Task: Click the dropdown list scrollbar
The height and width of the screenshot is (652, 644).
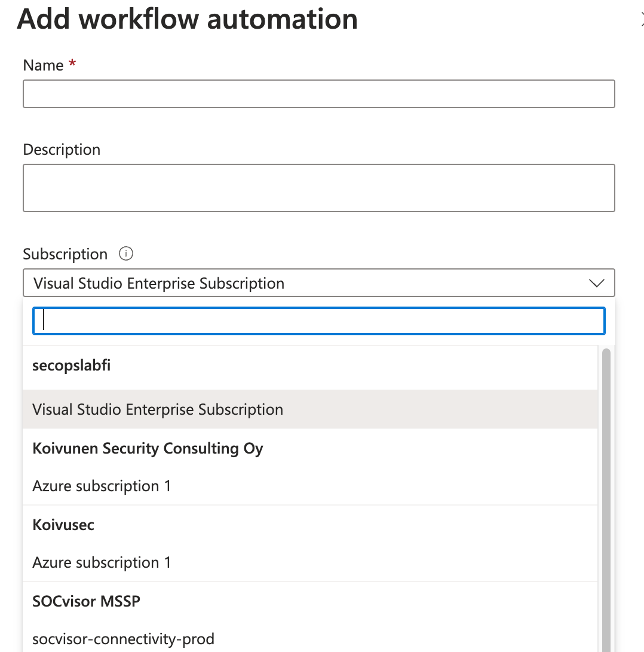Action: [606, 500]
